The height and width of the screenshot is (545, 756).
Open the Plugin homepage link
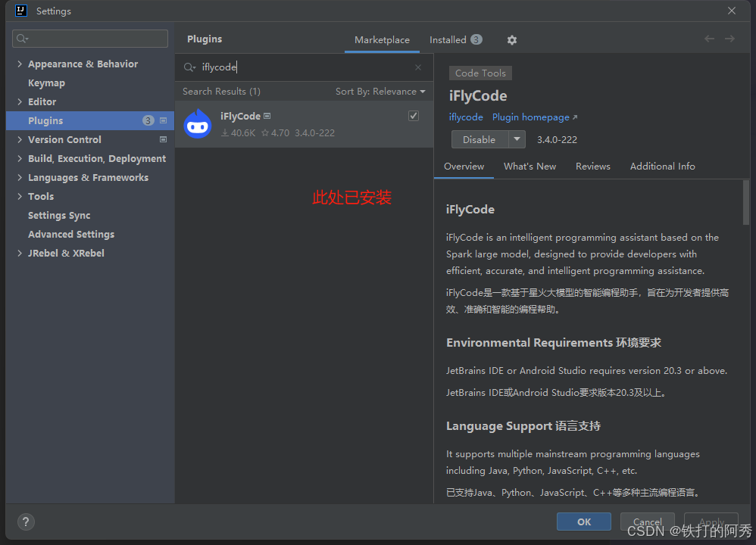point(535,117)
